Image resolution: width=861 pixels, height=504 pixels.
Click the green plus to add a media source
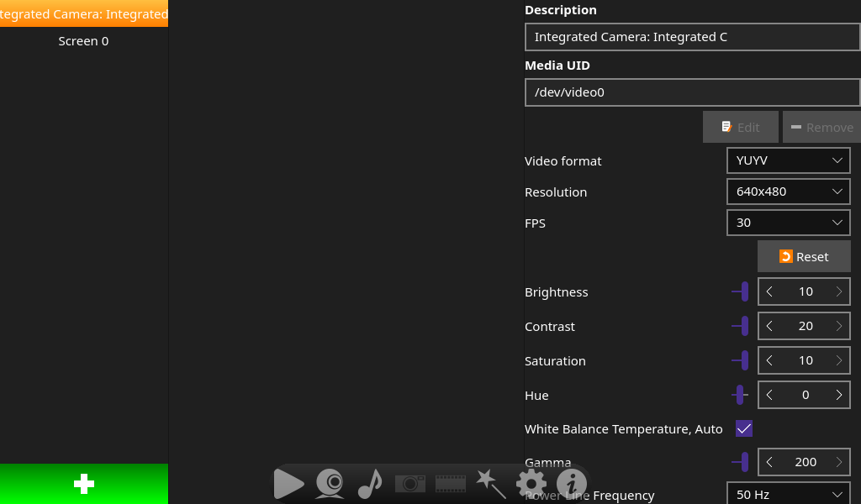[83, 483]
